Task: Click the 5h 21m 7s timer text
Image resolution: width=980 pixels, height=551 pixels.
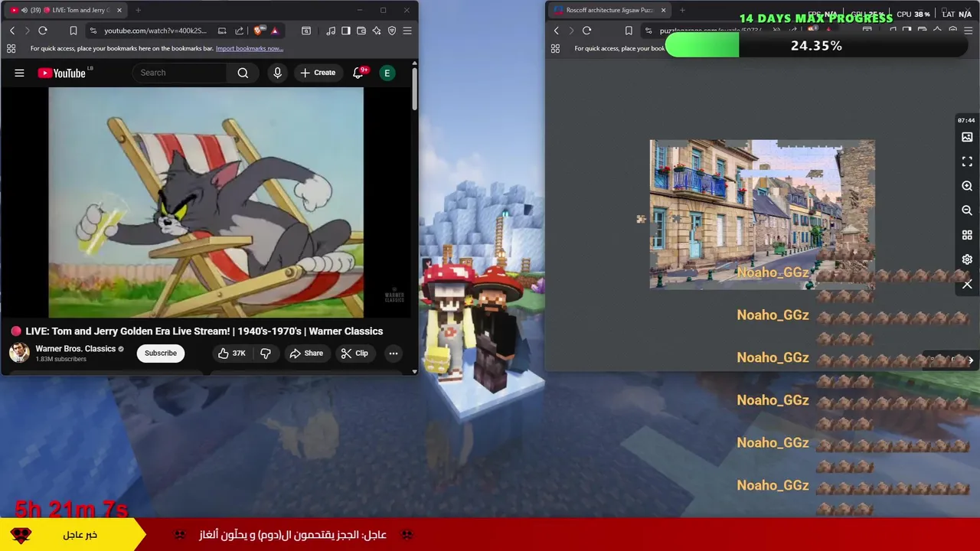Action: [x=71, y=508]
